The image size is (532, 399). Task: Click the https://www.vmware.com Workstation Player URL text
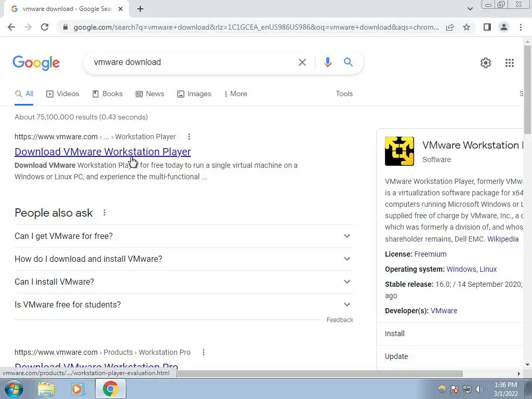(x=95, y=137)
